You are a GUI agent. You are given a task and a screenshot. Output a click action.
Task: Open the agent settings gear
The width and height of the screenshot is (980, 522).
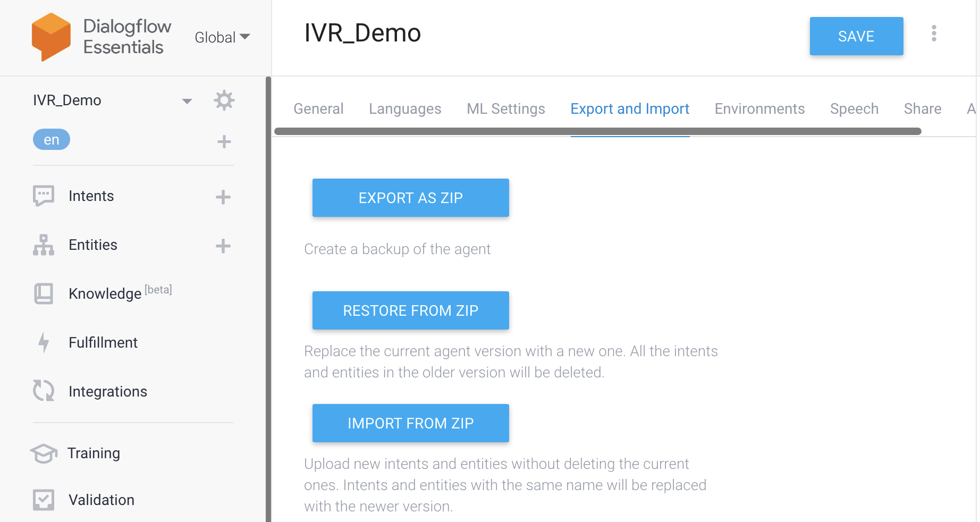coord(224,100)
